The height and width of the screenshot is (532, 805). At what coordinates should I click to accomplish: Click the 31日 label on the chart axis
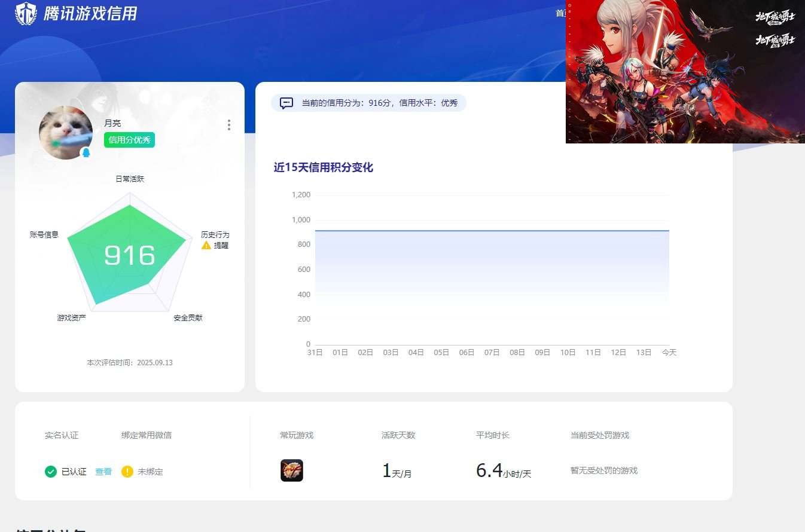[315, 353]
